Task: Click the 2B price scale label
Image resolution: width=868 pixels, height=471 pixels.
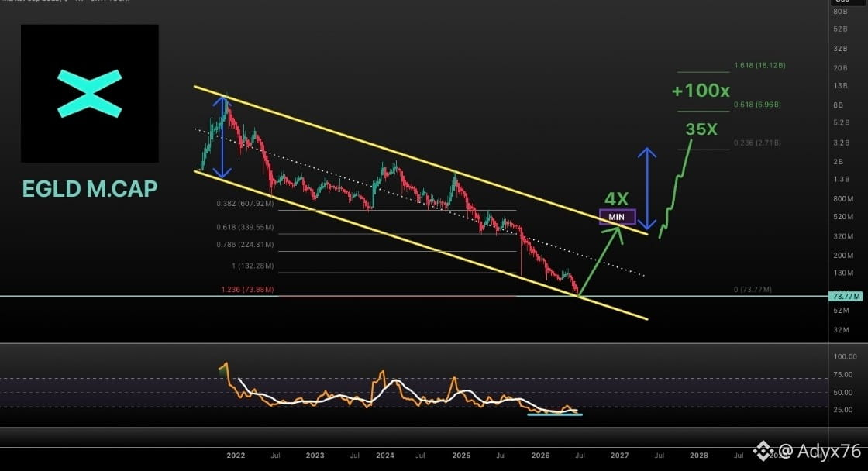Action: [838, 162]
